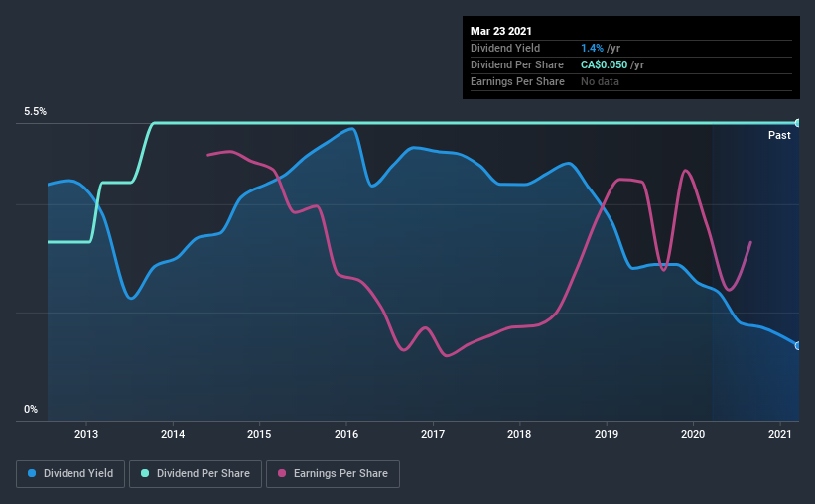The image size is (815, 504).
Task: Click the 5.5% y-axis label
Action: [35, 111]
